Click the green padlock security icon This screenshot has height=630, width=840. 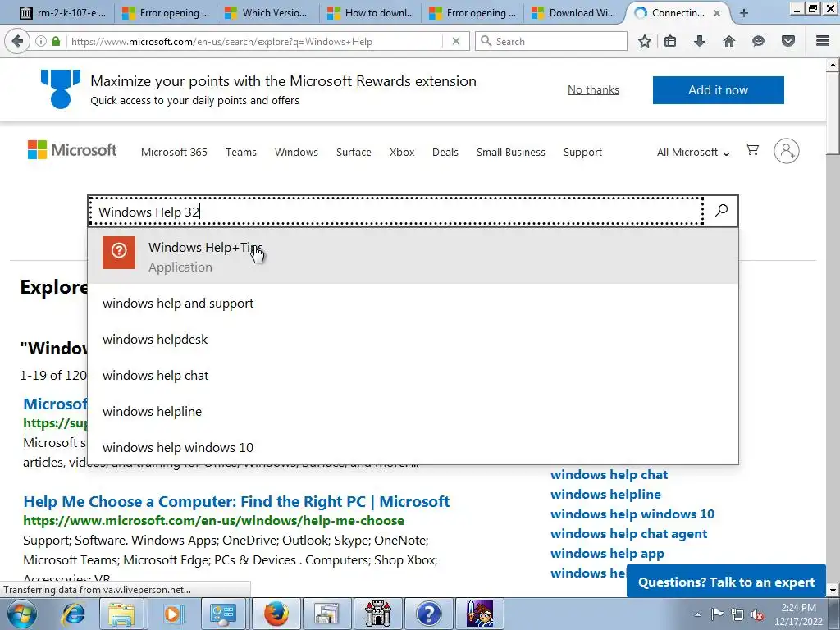pyautogui.click(x=55, y=41)
